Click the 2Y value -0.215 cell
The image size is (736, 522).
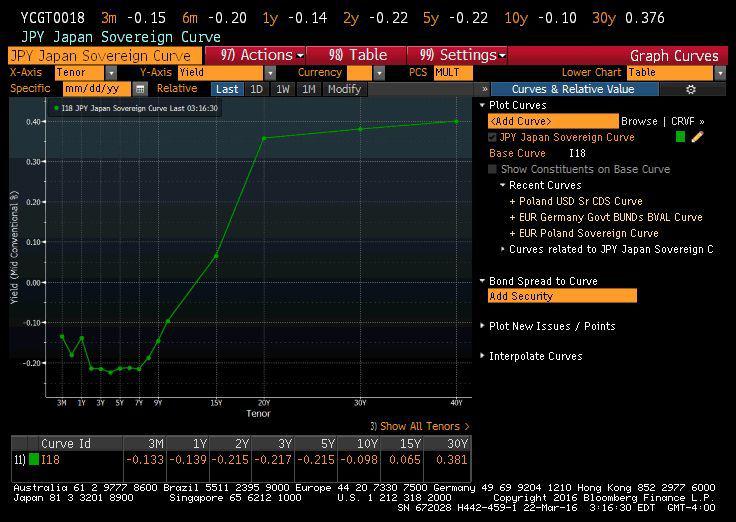(x=230, y=460)
